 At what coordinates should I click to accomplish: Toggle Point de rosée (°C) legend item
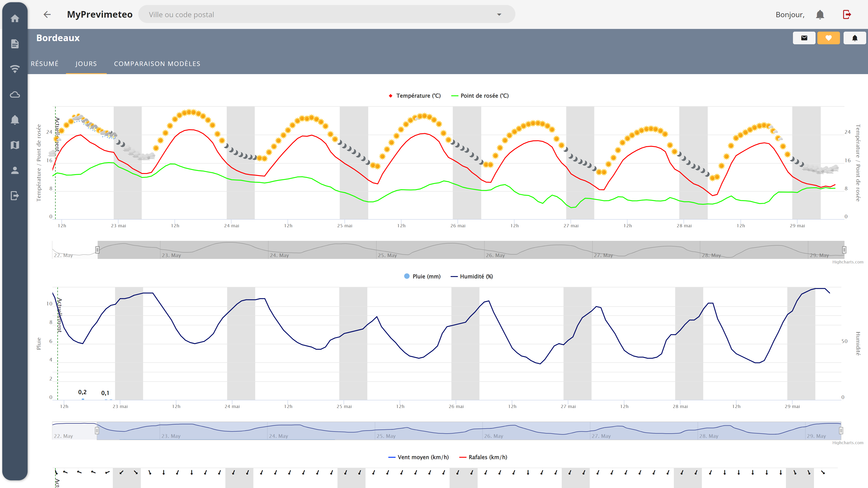click(480, 96)
